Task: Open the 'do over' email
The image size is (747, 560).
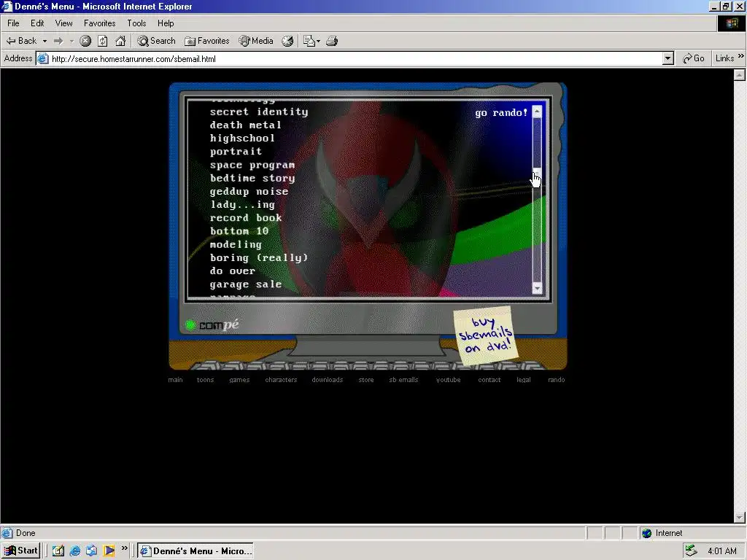Action: (x=233, y=271)
